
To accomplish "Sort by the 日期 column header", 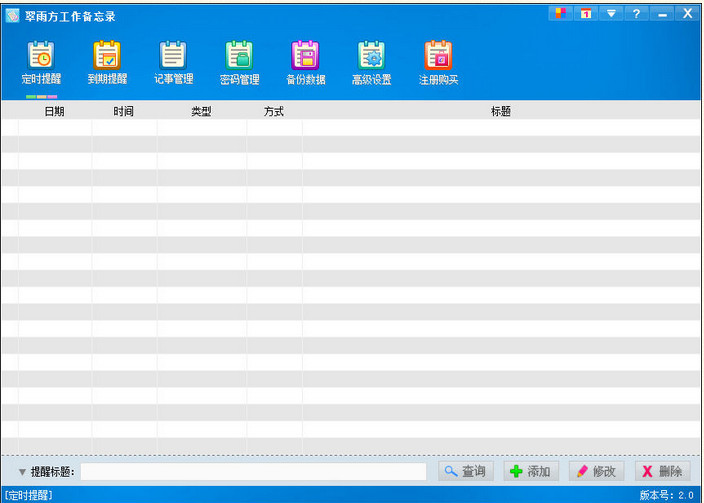I will coord(54,111).
